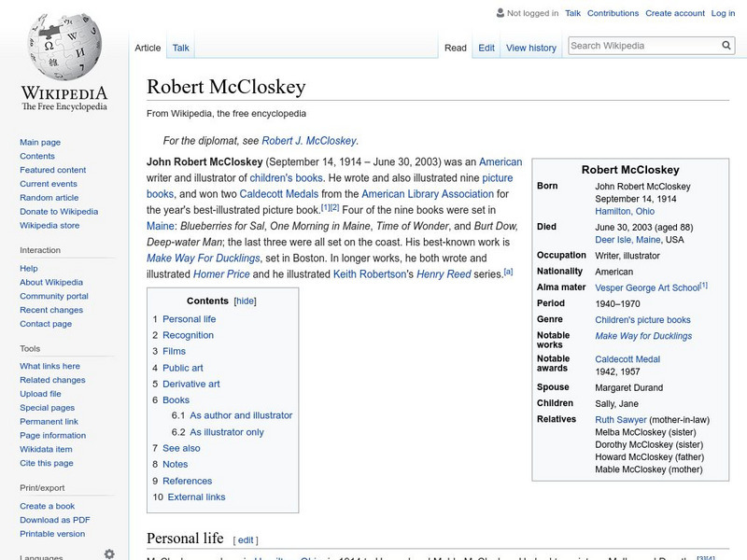747x560 pixels.
Task: Open American Library Association link
Action: [x=428, y=194]
